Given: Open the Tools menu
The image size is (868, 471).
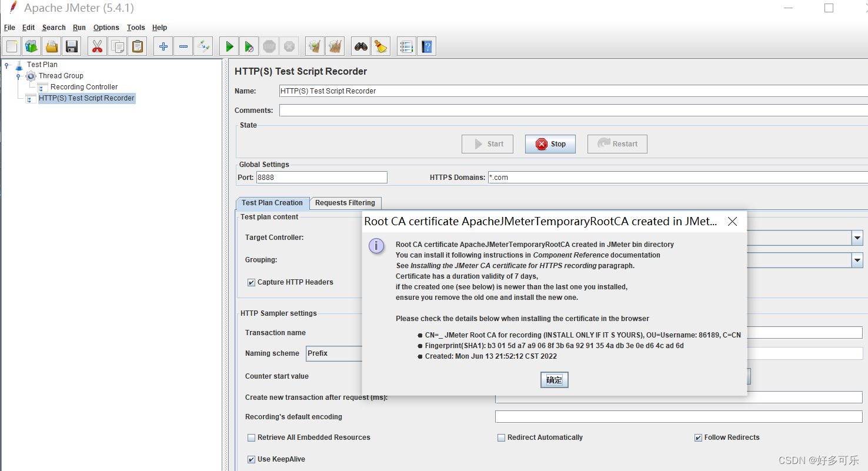Looking at the screenshot, I should point(136,28).
